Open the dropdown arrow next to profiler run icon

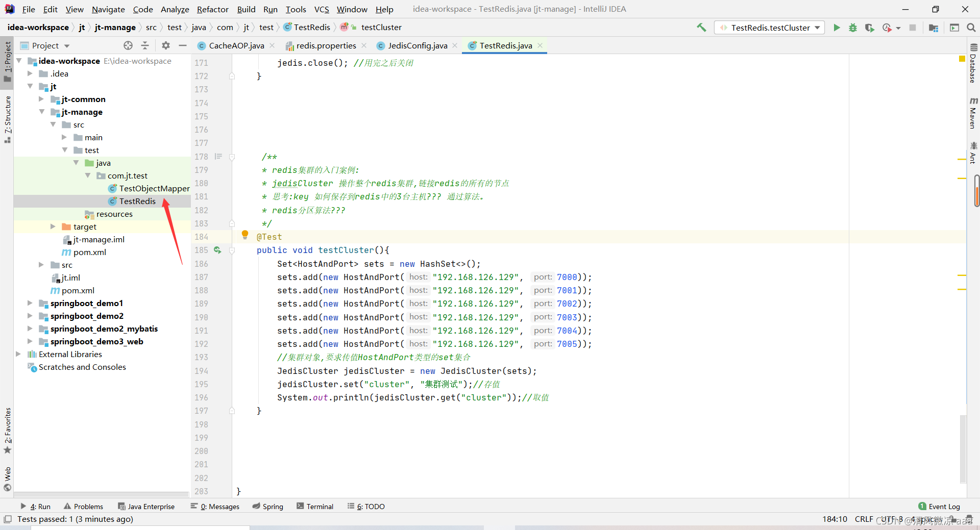click(898, 28)
